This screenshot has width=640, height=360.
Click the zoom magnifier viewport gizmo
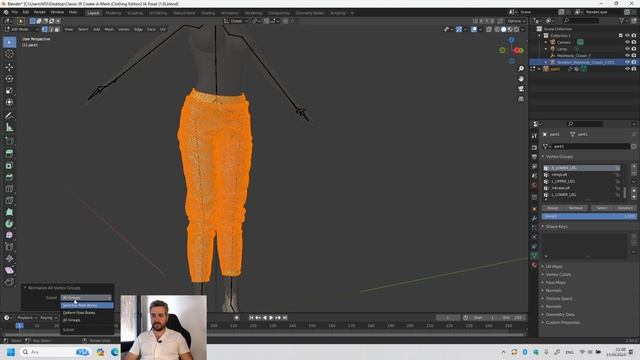pyautogui.click(x=521, y=69)
